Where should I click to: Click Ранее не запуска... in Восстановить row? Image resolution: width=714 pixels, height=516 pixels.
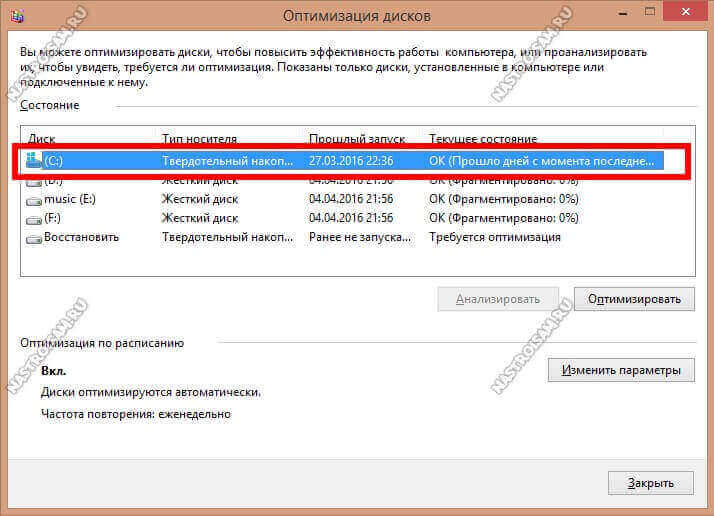pos(360,237)
